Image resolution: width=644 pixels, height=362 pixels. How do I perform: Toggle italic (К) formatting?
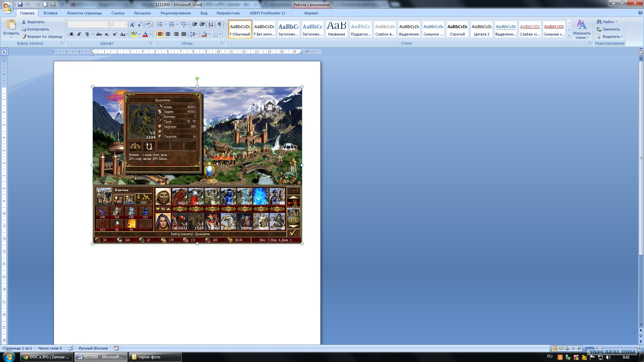(x=79, y=34)
